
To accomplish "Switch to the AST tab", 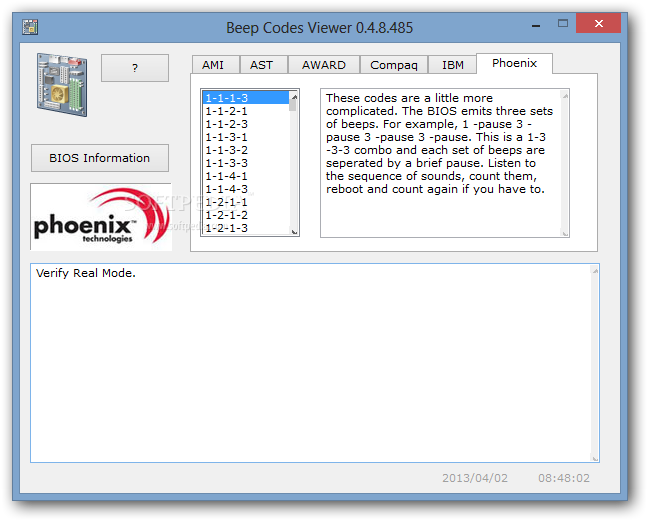I will [x=263, y=65].
